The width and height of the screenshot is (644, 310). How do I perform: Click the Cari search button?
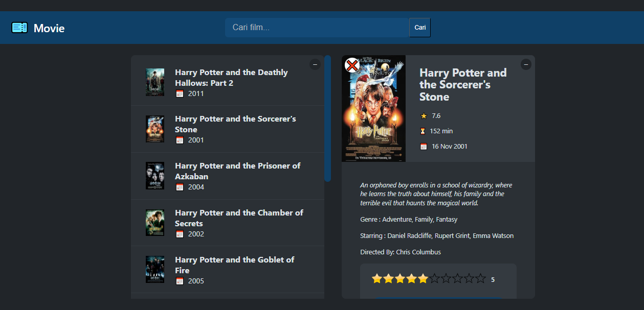(x=420, y=28)
